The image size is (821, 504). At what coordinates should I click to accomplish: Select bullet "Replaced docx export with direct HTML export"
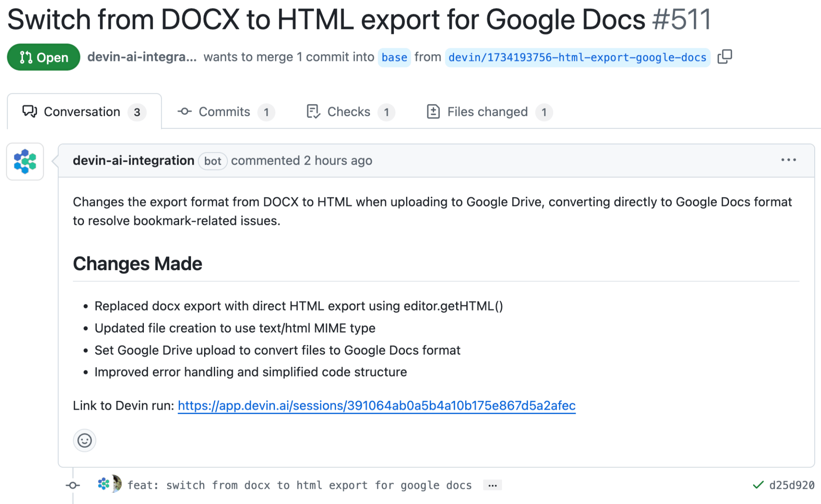point(299,306)
